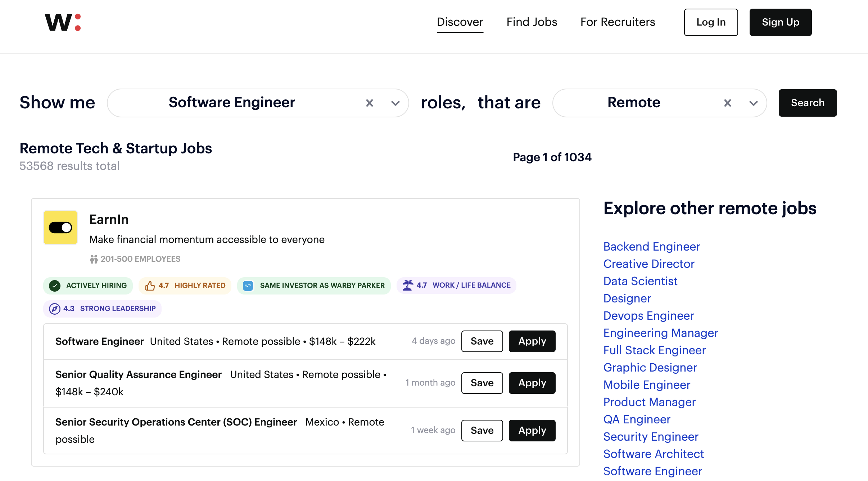Save the Senior SOC Engineer job

pyautogui.click(x=482, y=431)
